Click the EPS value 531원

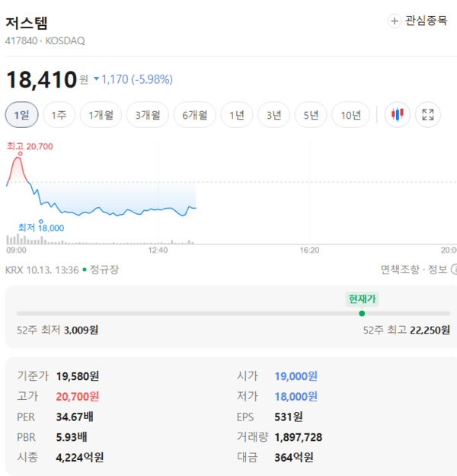tap(289, 417)
